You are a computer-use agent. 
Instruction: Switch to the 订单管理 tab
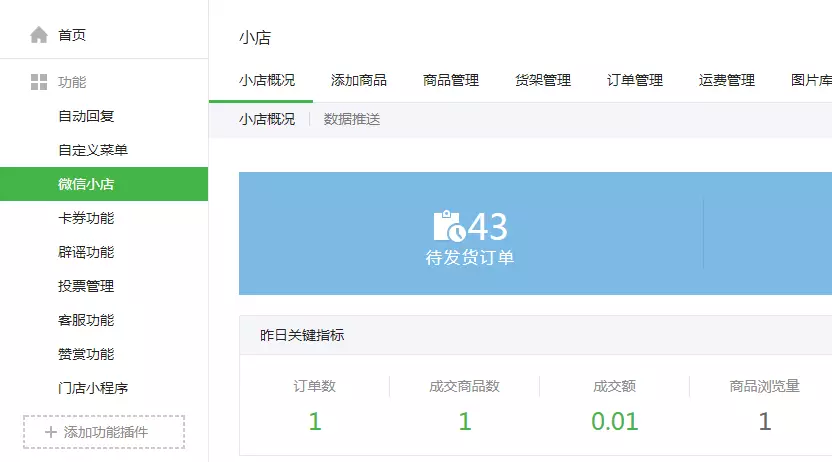[635, 80]
